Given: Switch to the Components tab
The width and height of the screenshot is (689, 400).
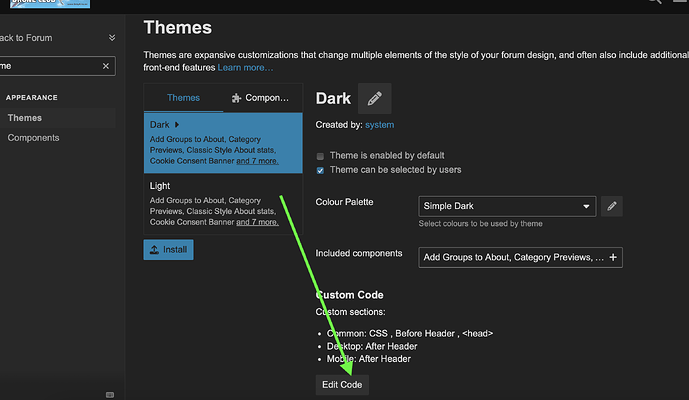Looking at the screenshot, I should 262,98.
